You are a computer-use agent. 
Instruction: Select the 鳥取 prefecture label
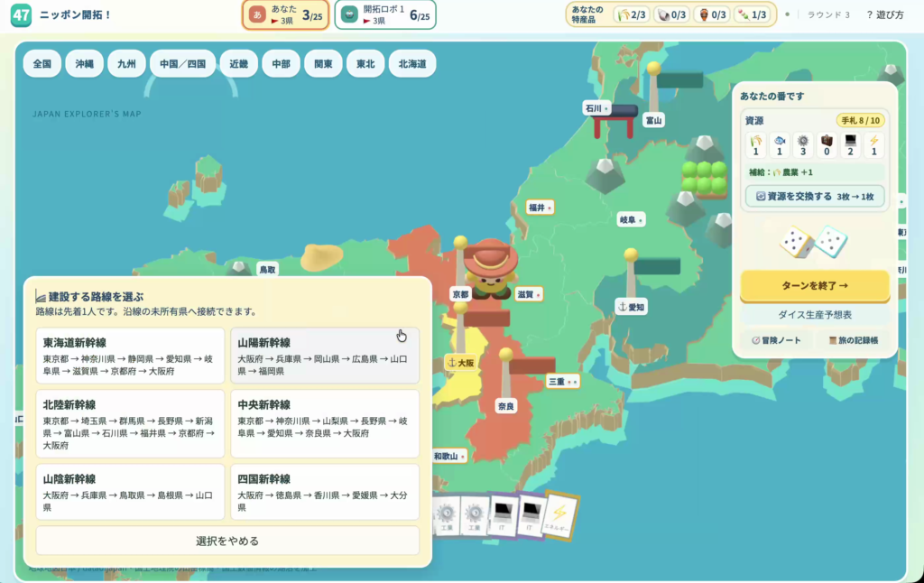(x=267, y=270)
